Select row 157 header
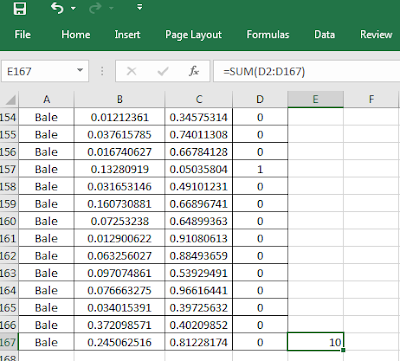 tap(9, 169)
